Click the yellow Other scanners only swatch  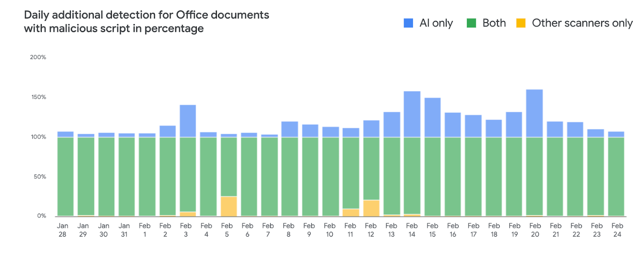(521, 23)
